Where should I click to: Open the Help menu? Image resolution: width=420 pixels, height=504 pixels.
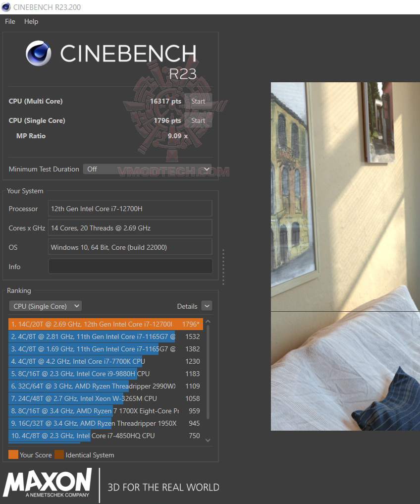(x=31, y=21)
